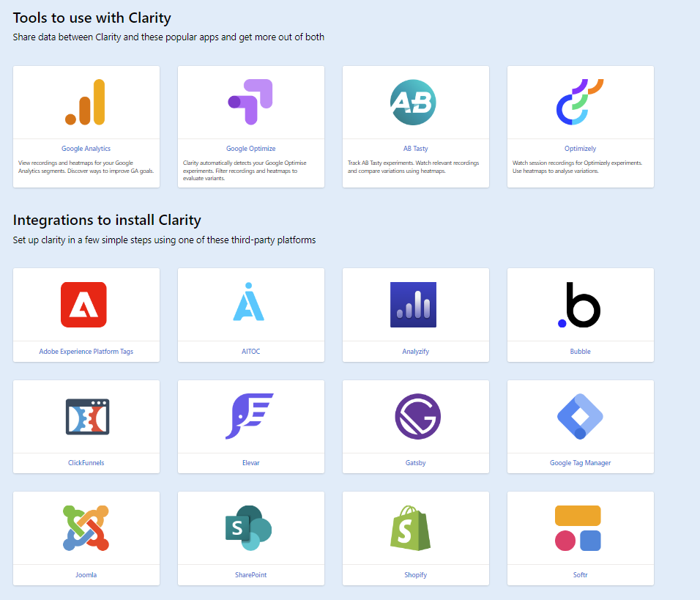Click the ClickFunnels logo

coord(88,416)
